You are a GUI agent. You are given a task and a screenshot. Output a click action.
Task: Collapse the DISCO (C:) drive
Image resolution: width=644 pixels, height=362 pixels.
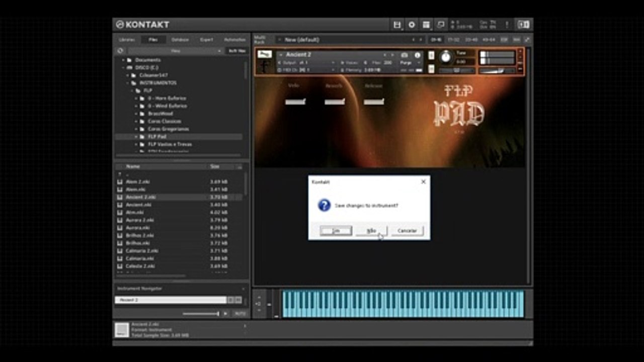point(123,67)
